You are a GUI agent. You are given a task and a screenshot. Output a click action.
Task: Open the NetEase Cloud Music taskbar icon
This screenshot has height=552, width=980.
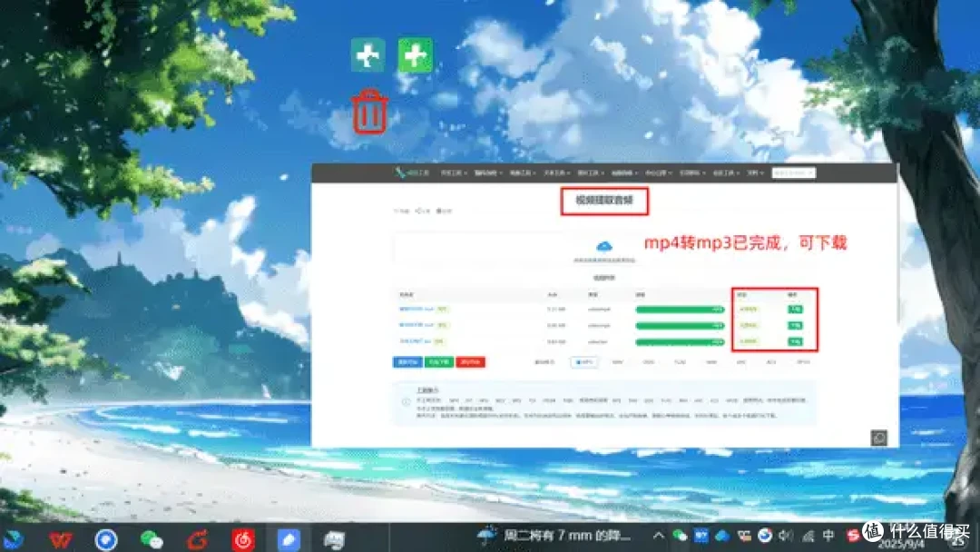click(243, 539)
